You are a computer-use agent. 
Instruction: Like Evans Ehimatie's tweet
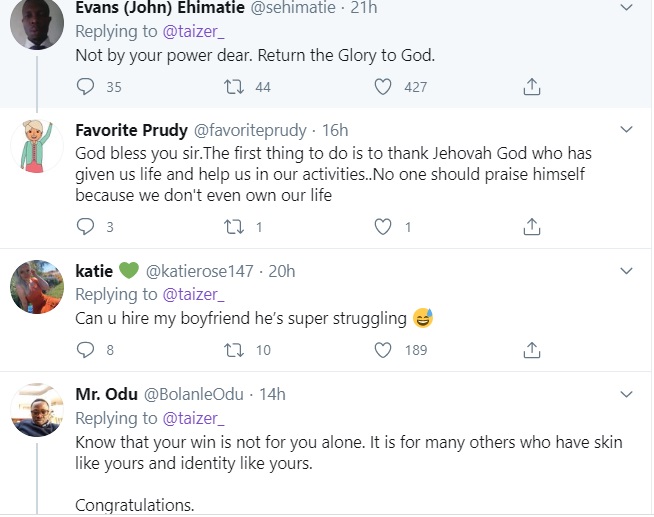point(382,87)
